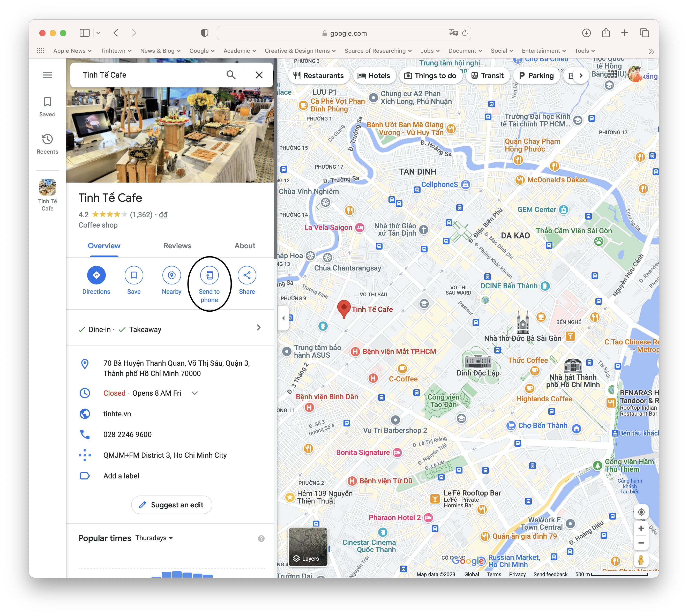Click Add a label
This screenshot has width=688, height=616.
pos(121,476)
